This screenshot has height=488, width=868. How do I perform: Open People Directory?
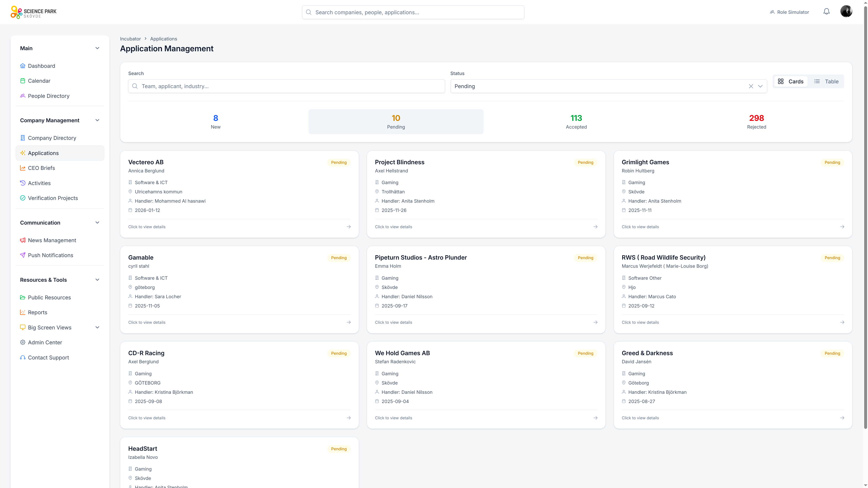point(60,96)
